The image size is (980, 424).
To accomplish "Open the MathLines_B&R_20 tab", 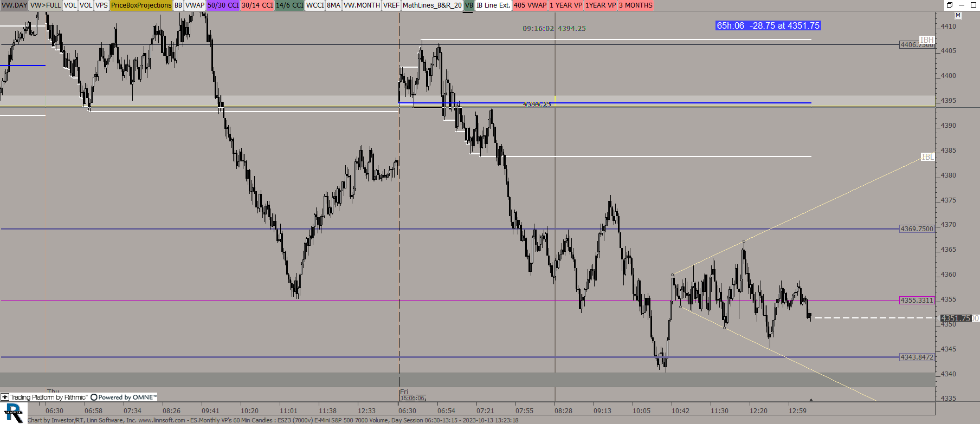I will click(432, 5).
